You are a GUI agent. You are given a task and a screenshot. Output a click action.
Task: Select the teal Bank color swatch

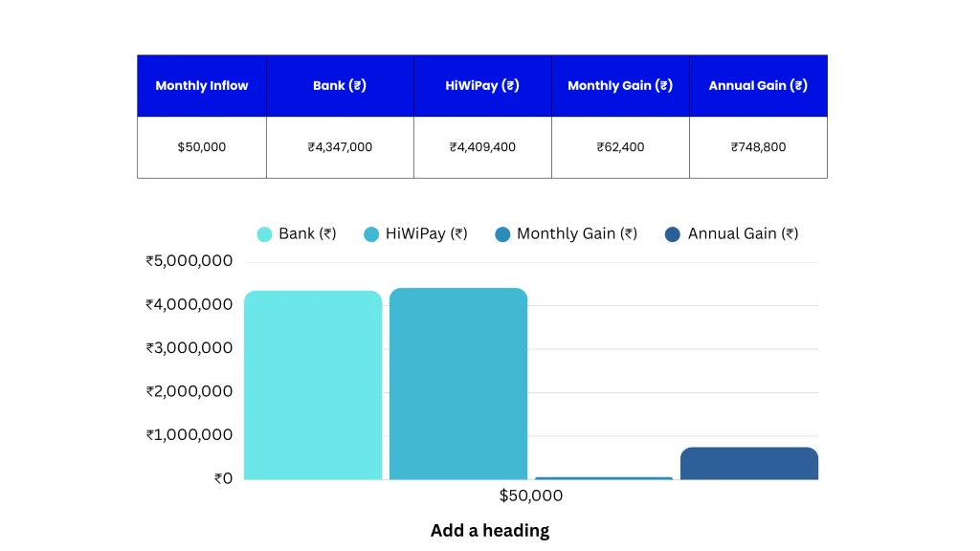pyautogui.click(x=263, y=233)
